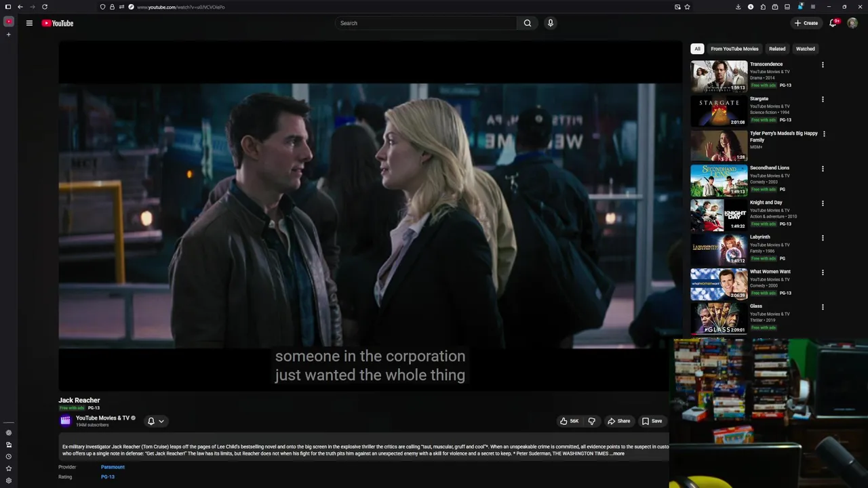Open the Labyrinth thumbnail
Viewport: 868px width, 488px height.
[719, 249]
